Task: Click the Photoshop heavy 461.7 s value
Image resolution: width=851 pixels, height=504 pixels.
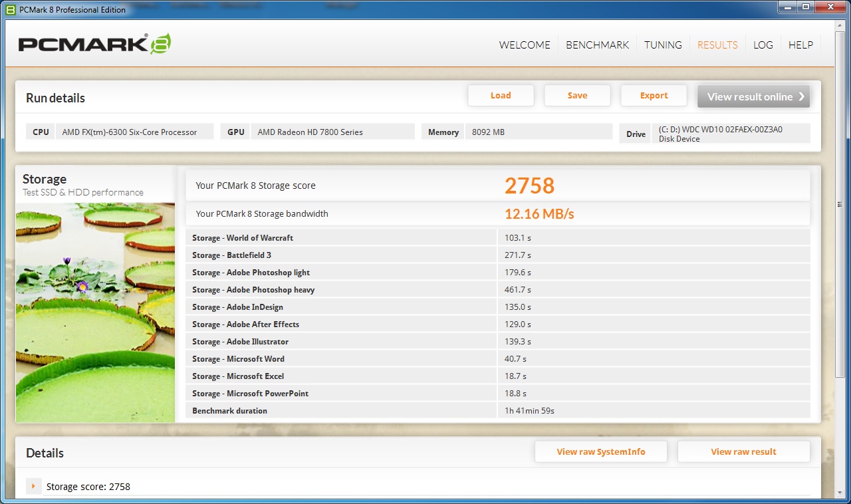Action: click(517, 290)
